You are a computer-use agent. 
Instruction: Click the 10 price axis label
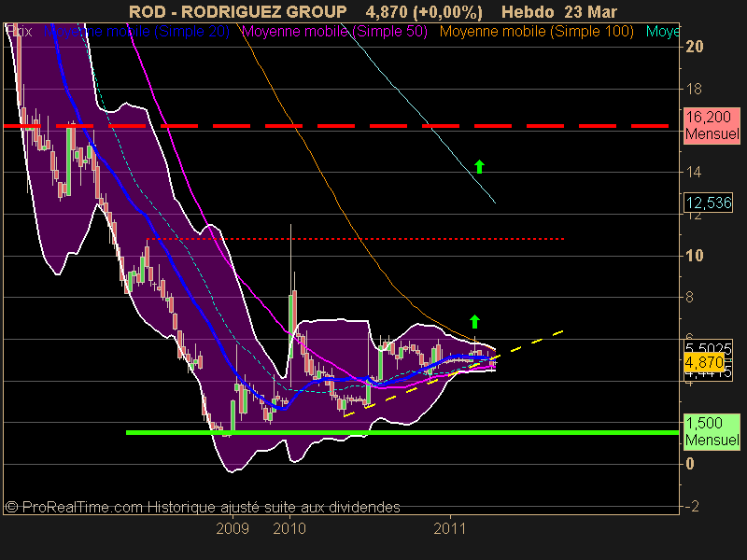(694, 256)
